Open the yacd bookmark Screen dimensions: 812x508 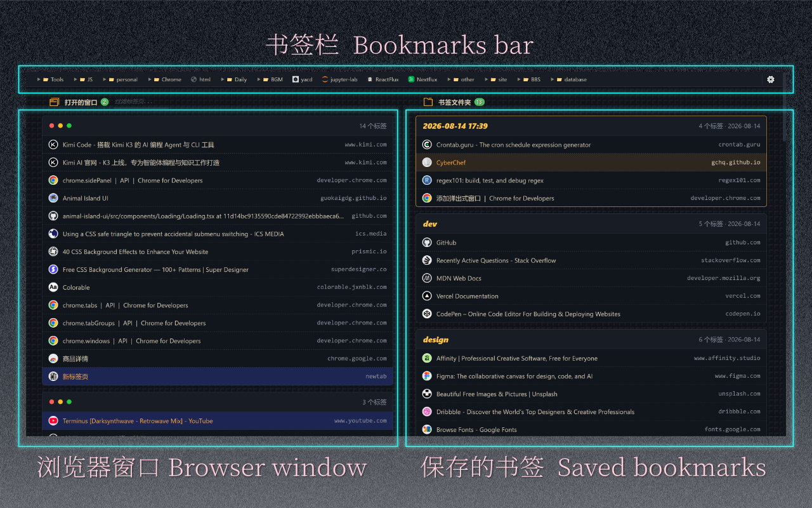tap(303, 79)
